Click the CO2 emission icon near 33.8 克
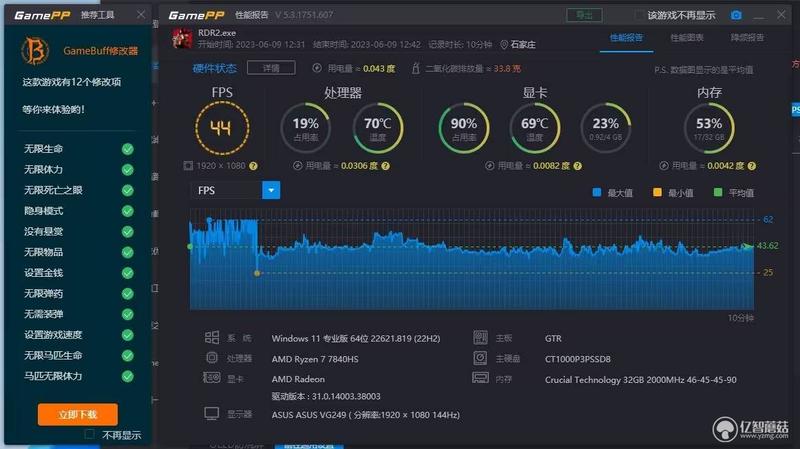800x449 pixels. pos(415,68)
